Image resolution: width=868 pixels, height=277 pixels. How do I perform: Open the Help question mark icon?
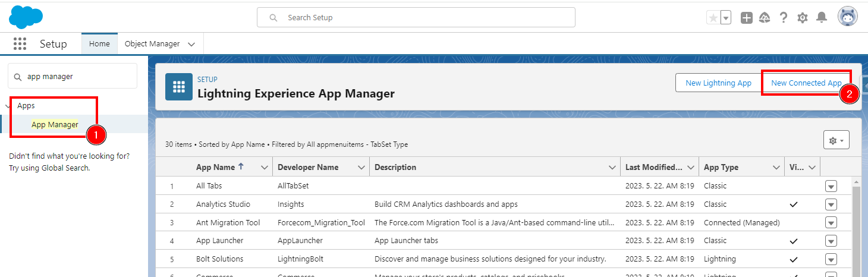[x=784, y=18]
